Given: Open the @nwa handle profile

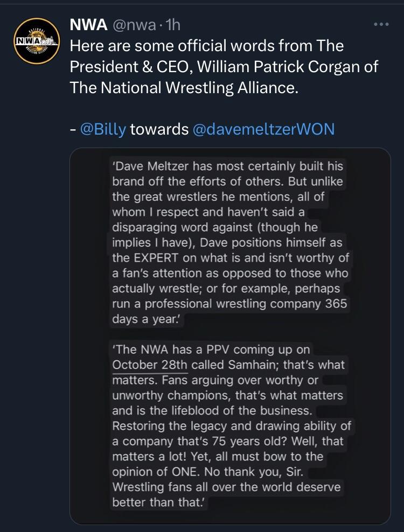Looking at the screenshot, I should (x=134, y=25).
